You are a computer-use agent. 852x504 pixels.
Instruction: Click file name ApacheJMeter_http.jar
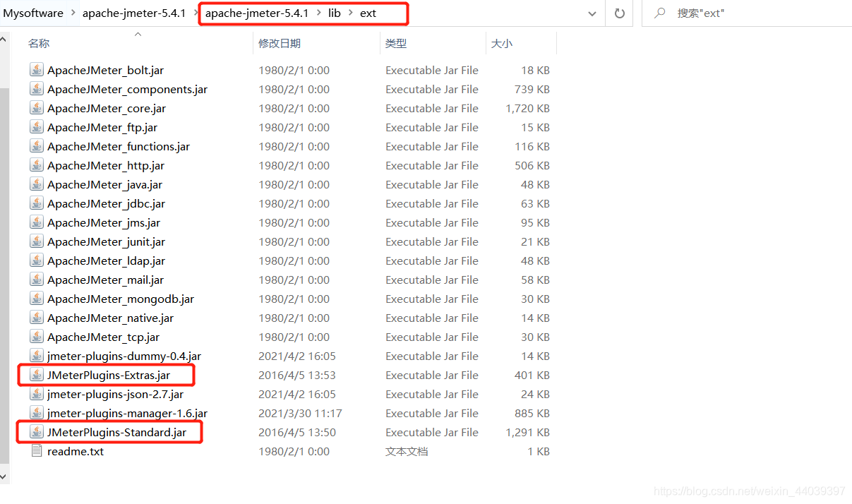[x=106, y=165]
